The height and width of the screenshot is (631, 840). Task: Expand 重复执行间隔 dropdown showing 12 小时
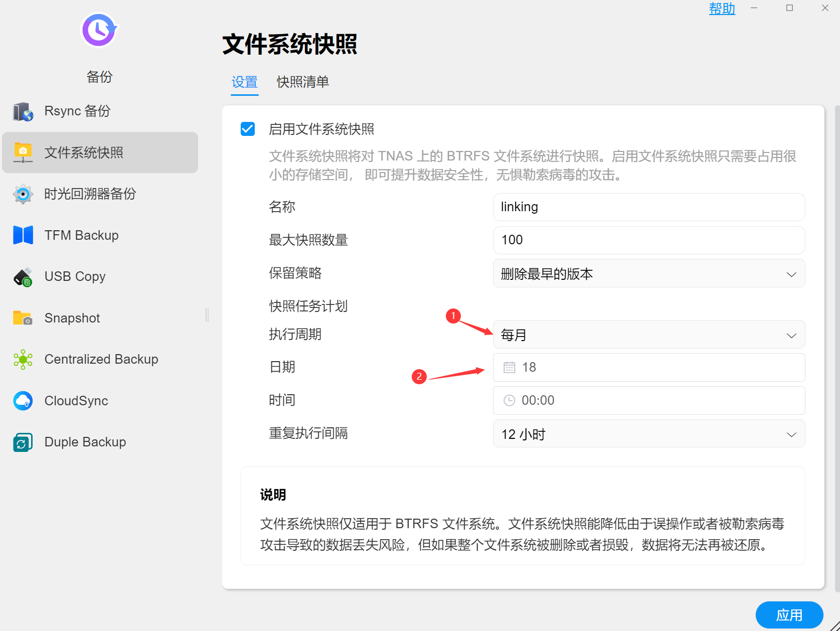click(x=648, y=434)
